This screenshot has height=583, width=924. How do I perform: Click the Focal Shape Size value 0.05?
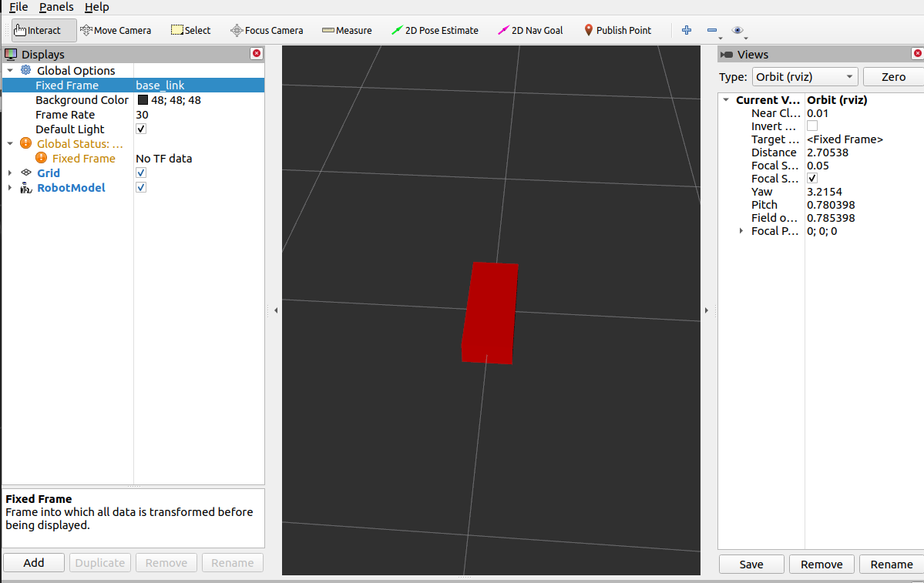[818, 166]
